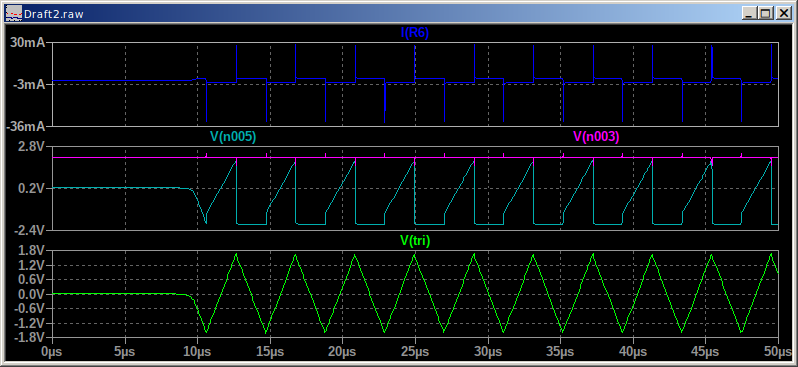The width and height of the screenshot is (798, 367).
Task: Click the 40µs time axis label
Action: 634,352
